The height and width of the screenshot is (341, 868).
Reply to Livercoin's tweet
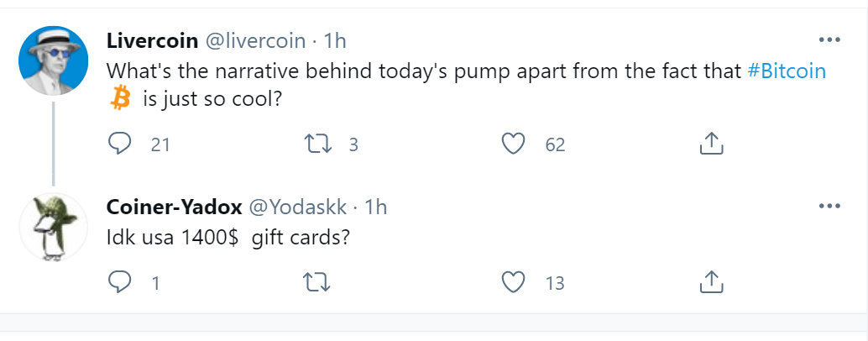[x=120, y=144]
